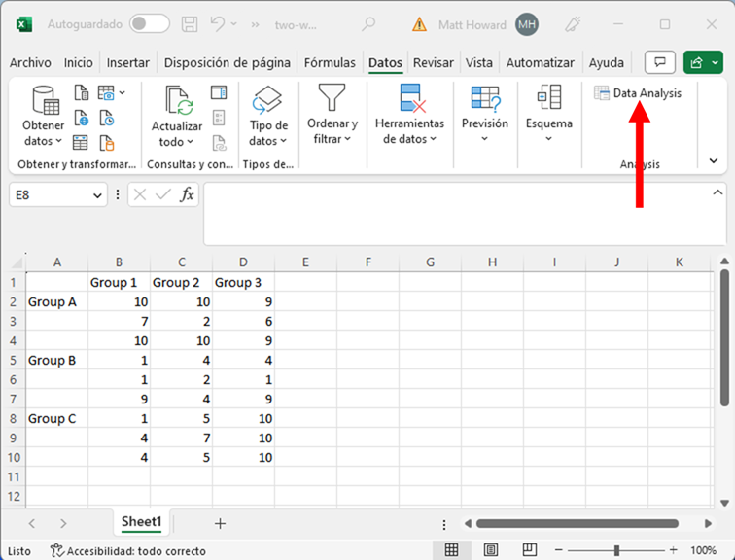735x560 pixels.
Task: Click the Save floppy disk icon
Action: pos(191,23)
